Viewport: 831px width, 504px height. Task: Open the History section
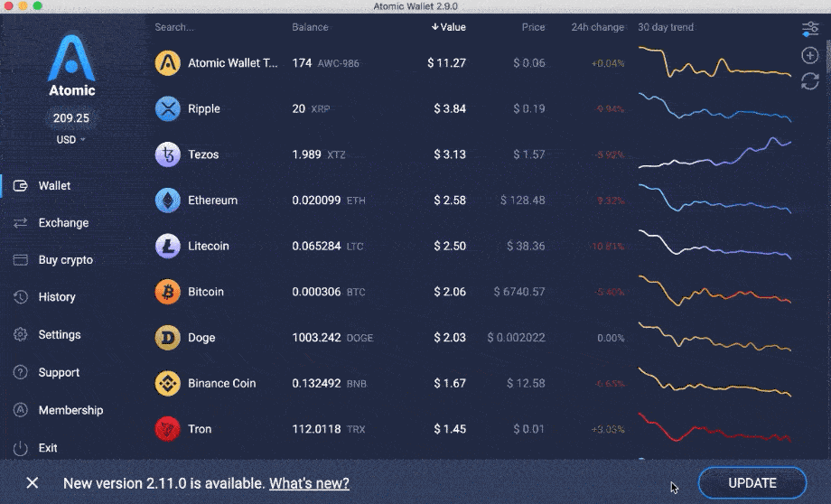pyautogui.click(x=57, y=297)
